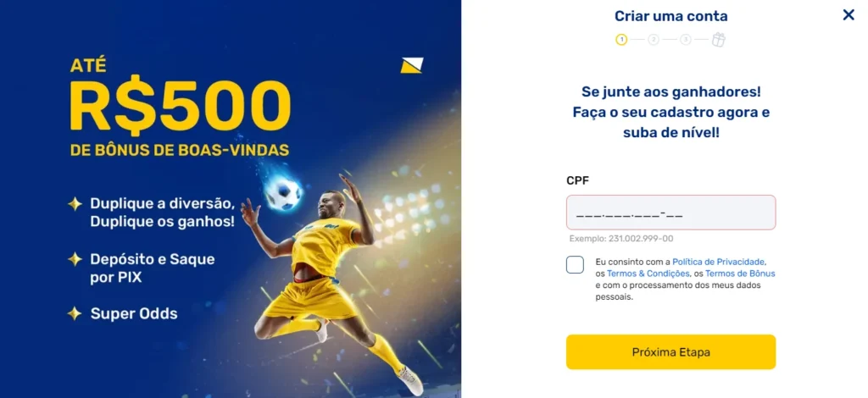Click the brand logo on banner
Screen dimensions: 868x398
(x=412, y=65)
